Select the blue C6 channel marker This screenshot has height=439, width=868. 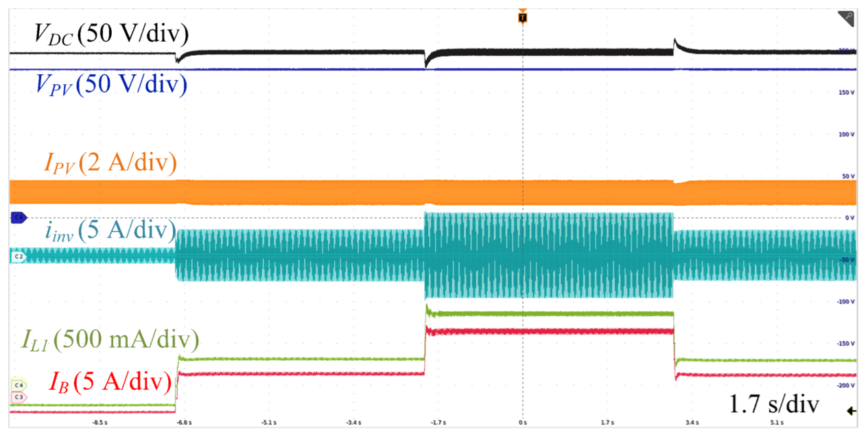(18, 217)
